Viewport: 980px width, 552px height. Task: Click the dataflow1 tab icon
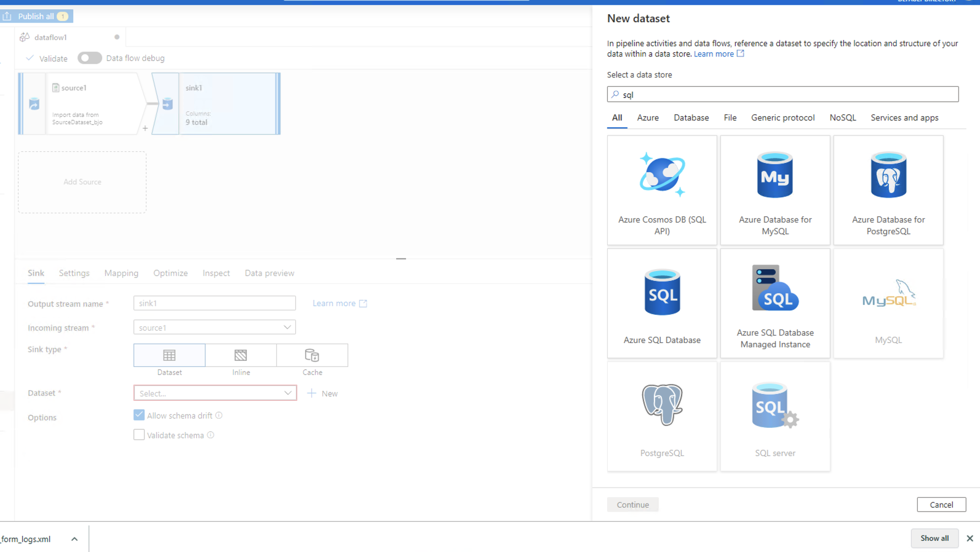tap(25, 37)
